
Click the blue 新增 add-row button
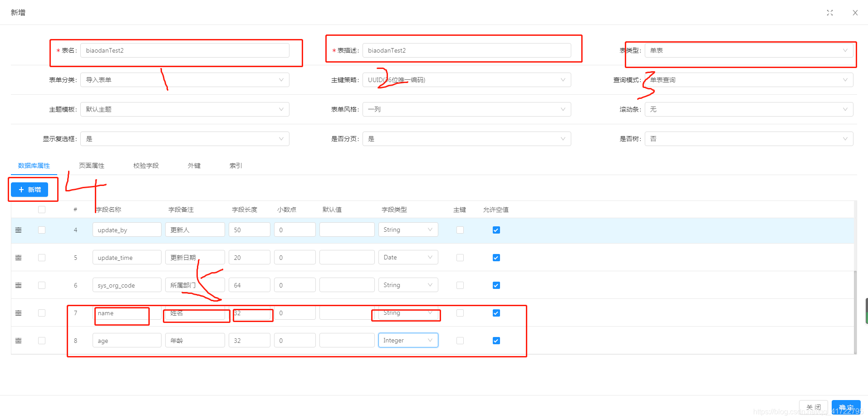click(x=29, y=190)
